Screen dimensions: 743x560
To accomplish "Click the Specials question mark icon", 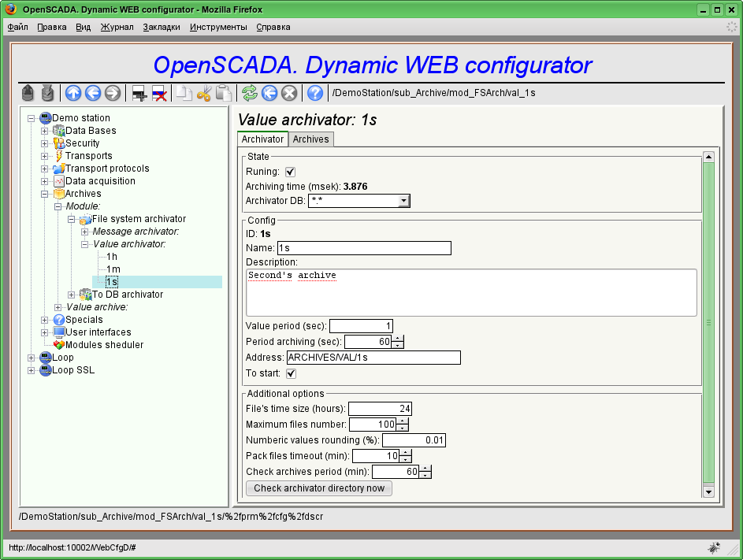I will click(59, 320).
